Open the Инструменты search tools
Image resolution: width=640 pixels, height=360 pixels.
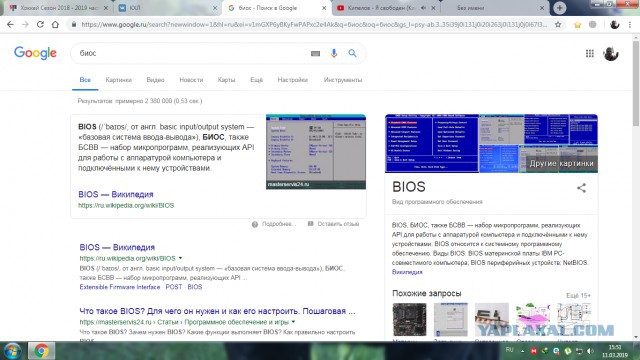(343, 80)
